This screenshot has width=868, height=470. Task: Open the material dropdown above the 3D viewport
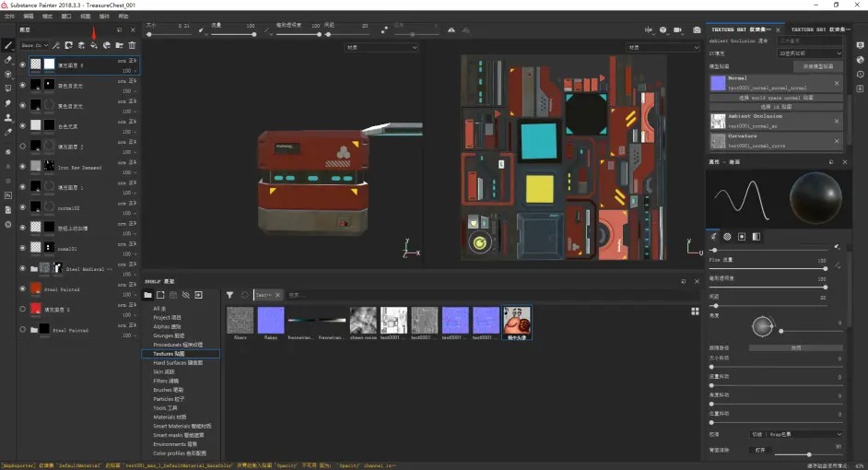pyautogui.click(x=381, y=47)
